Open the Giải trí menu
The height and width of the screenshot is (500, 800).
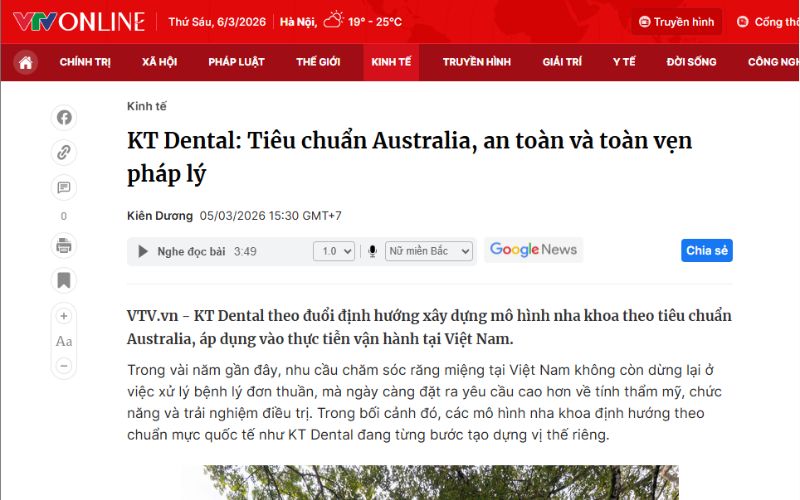(562, 62)
